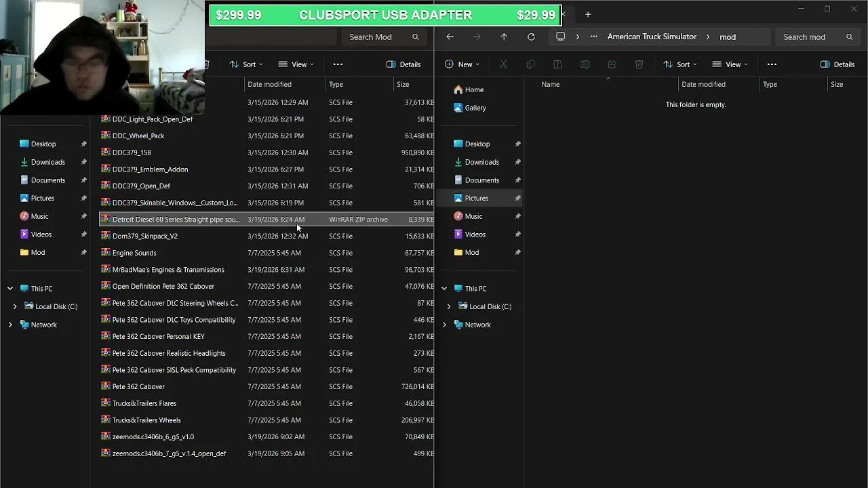Select zeemods.c3406b_6_g5_v1.0 file
This screenshot has height=488, width=868.
[x=267, y=436]
